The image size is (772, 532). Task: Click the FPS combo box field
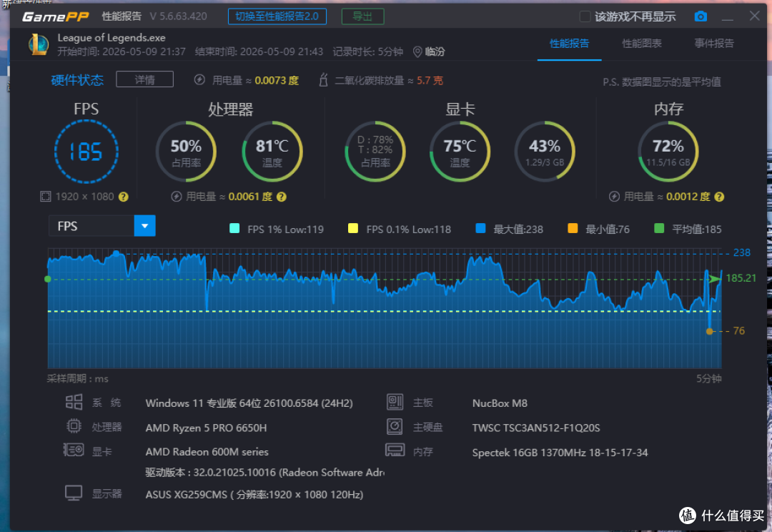pos(102,226)
